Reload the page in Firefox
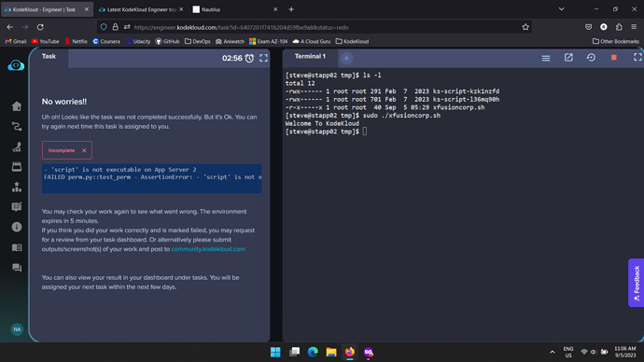The image size is (644, 362). [40, 27]
